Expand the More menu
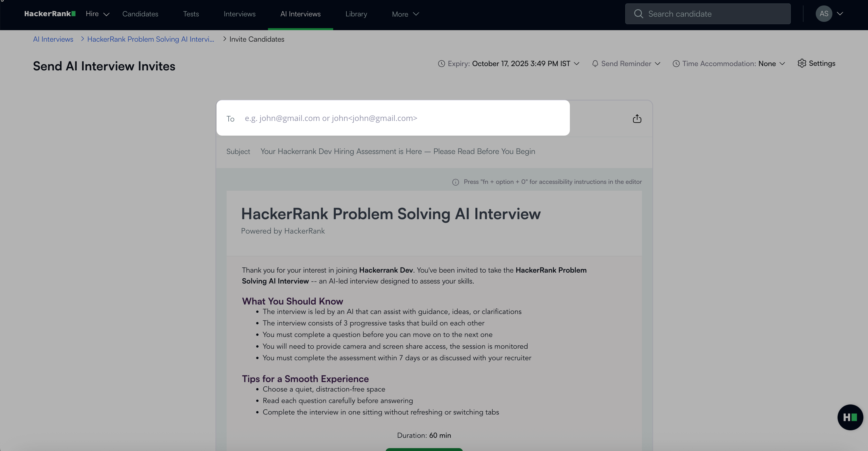Screen dimensions: 868x451 click(x=405, y=14)
